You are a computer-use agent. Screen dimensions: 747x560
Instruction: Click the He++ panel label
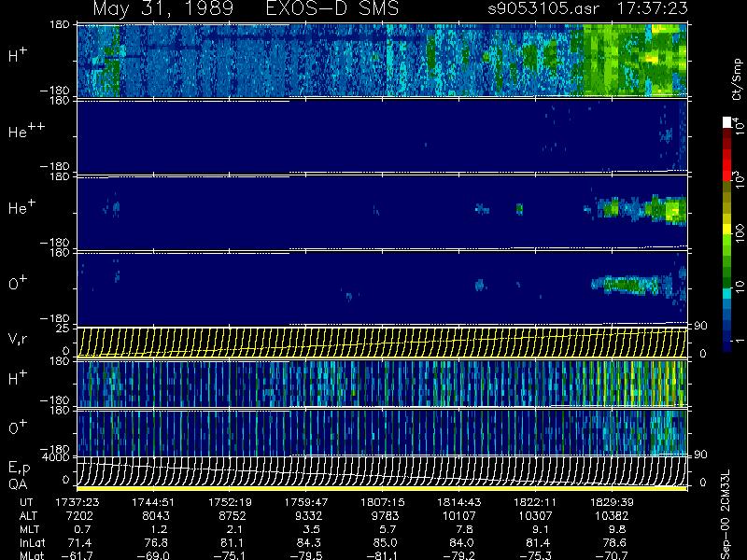click(x=26, y=131)
